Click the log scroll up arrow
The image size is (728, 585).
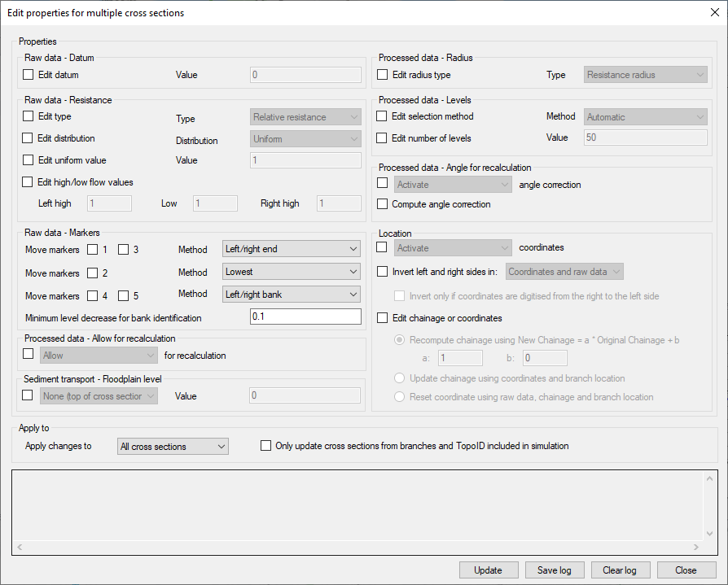(709, 478)
